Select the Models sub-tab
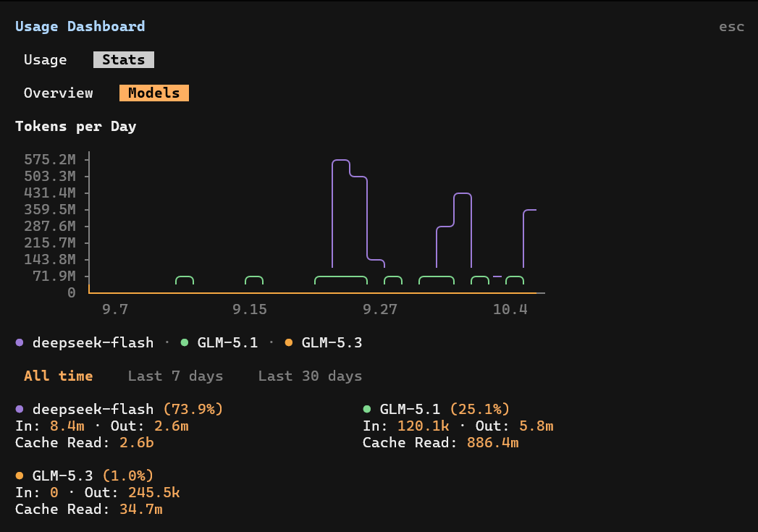The image size is (758, 532). point(154,93)
